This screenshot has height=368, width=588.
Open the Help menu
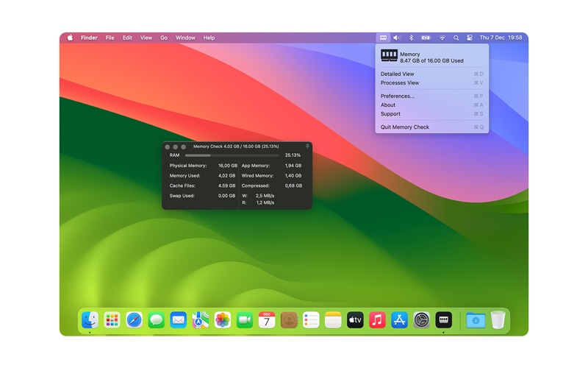click(209, 38)
